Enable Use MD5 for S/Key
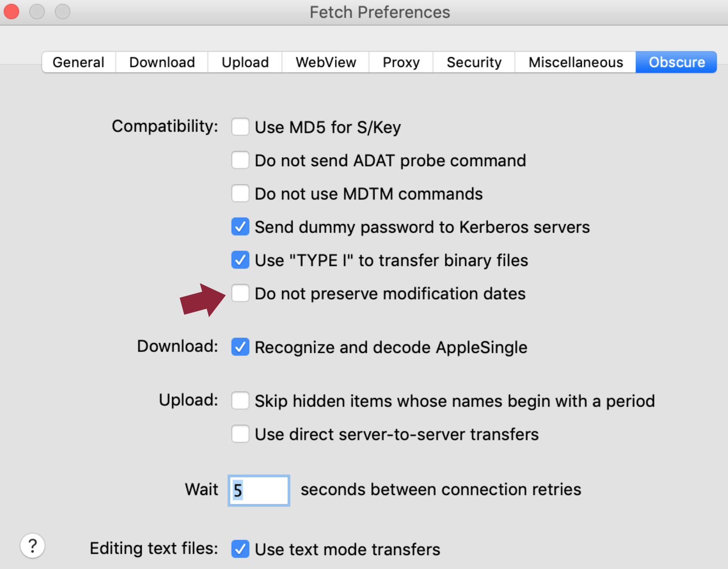 click(240, 127)
